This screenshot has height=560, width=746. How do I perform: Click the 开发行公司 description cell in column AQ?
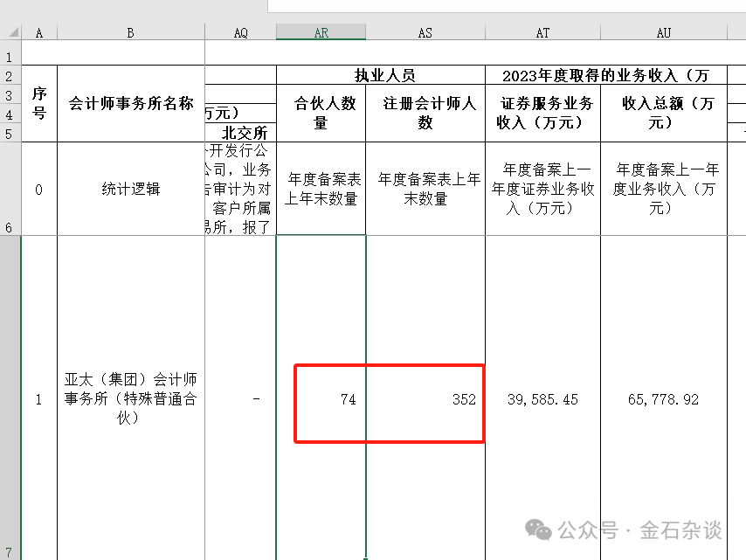(241, 189)
